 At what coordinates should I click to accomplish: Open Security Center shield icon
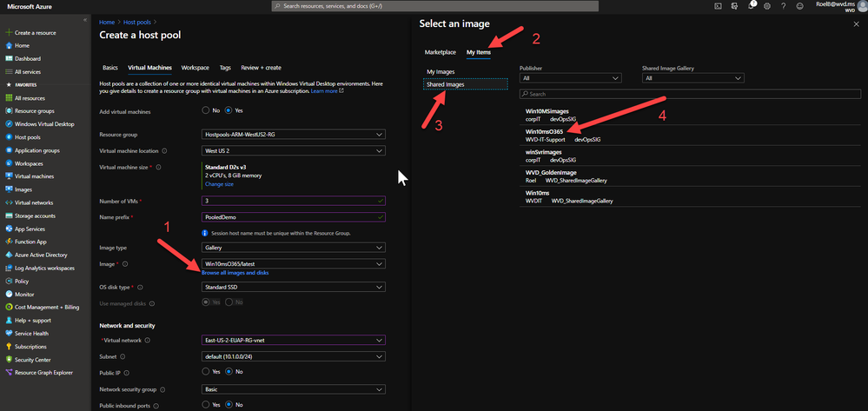9,360
